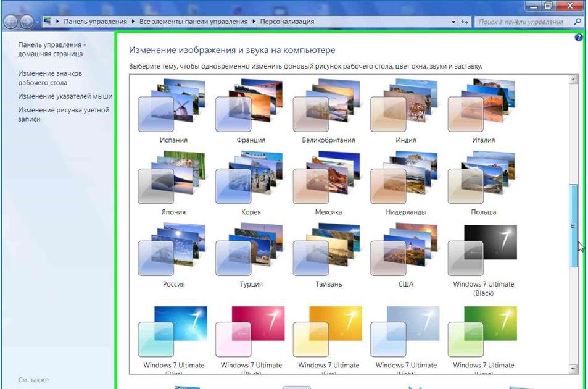Screen dimensions: 588x389
Task: Select the blue Windows 7 Ultimate Bliss theme
Action: coord(173,339)
